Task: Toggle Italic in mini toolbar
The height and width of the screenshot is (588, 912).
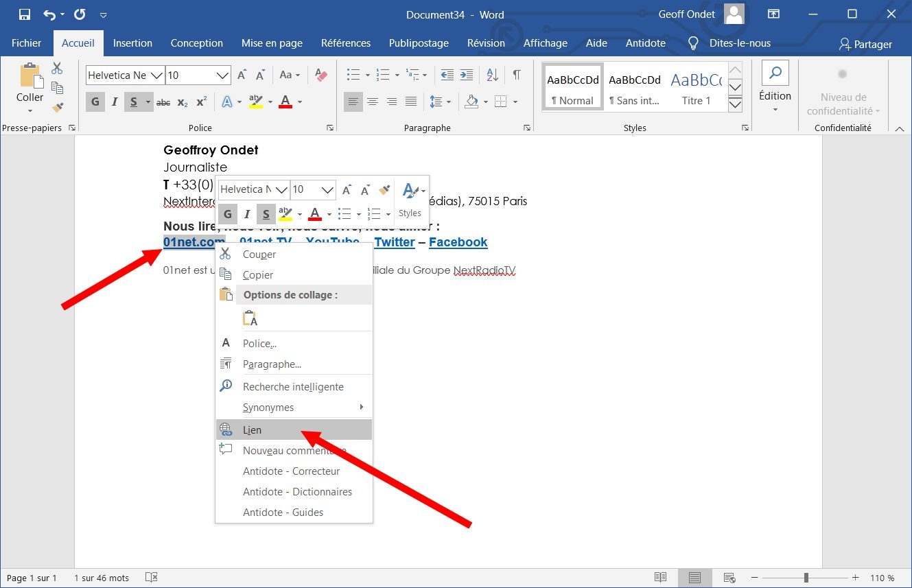Action: click(x=247, y=214)
